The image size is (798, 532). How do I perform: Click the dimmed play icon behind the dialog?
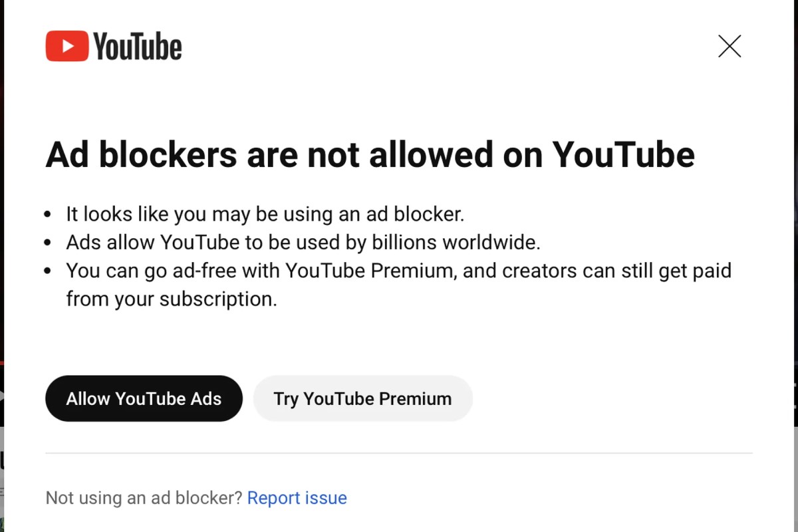tap(2, 397)
